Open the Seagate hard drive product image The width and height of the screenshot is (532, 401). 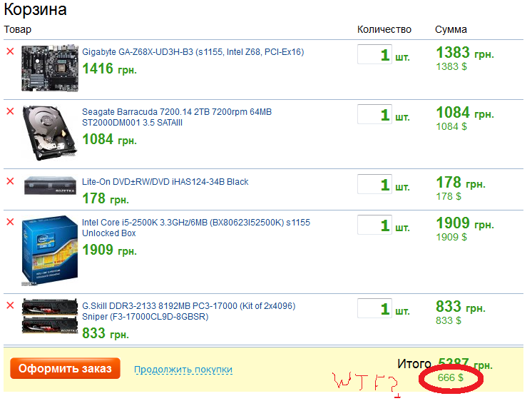click(x=50, y=133)
